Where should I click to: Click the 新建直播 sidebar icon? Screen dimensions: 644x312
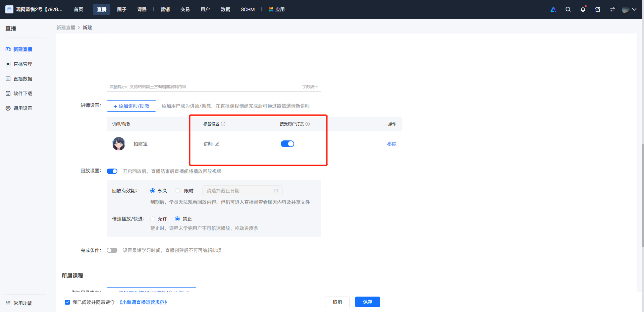(x=8, y=49)
